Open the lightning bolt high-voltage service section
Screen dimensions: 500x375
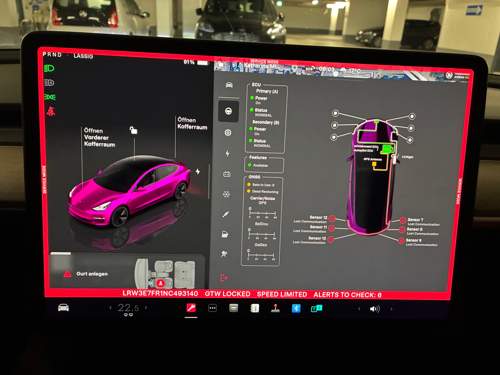228,153
